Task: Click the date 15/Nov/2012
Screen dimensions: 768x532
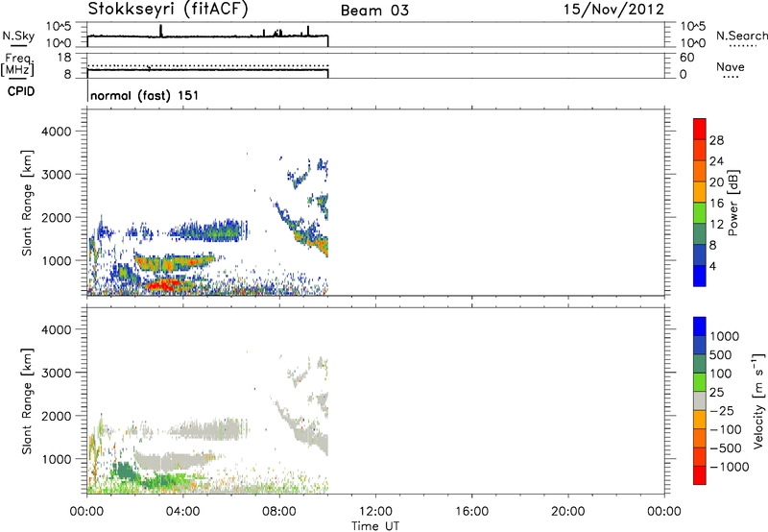Action: tap(613, 10)
